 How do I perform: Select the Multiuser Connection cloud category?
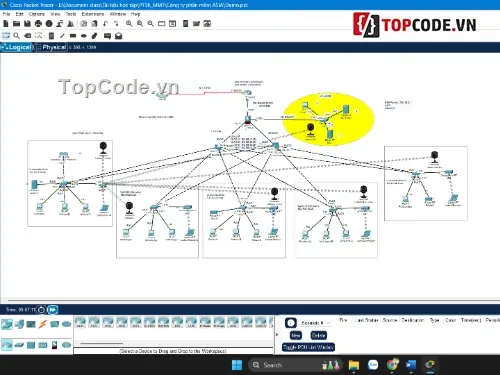[x=66, y=324]
